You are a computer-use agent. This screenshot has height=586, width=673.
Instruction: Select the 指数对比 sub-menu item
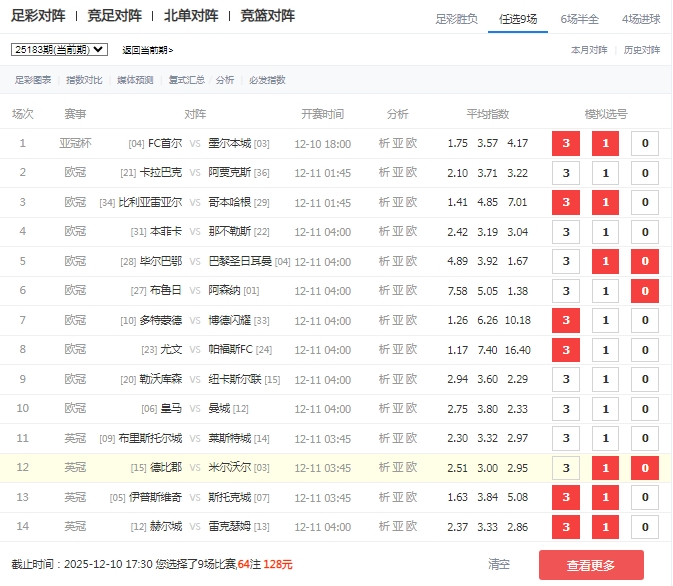(84, 80)
